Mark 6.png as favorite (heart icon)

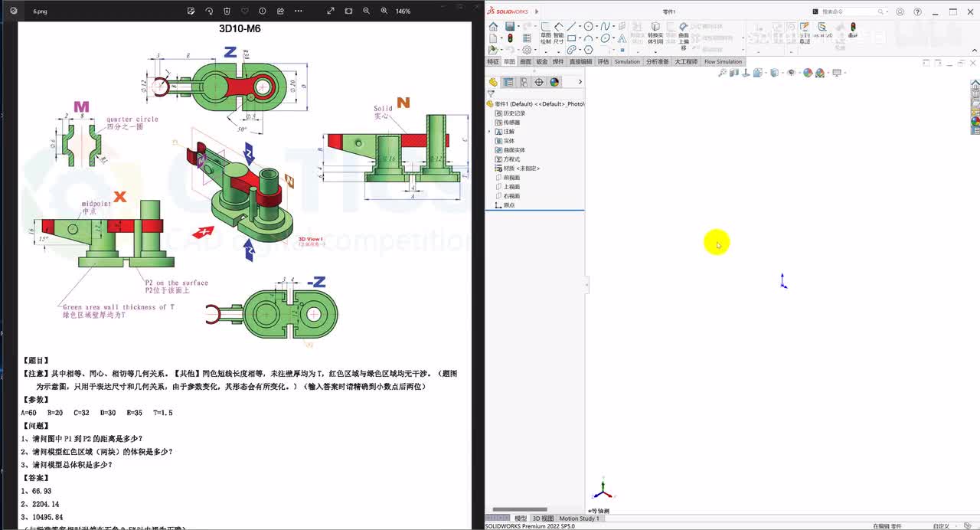click(x=245, y=11)
